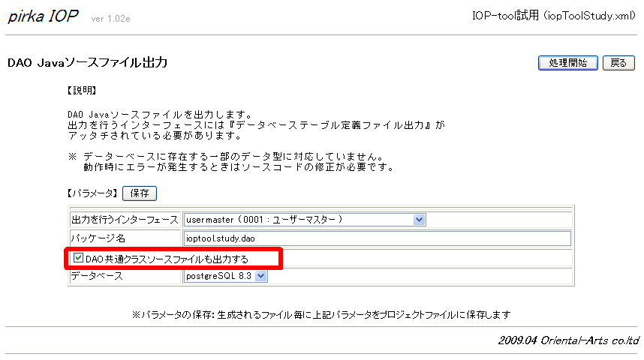Click the pirka IOP logo title
The height and width of the screenshot is (360, 644).
pos(43,18)
